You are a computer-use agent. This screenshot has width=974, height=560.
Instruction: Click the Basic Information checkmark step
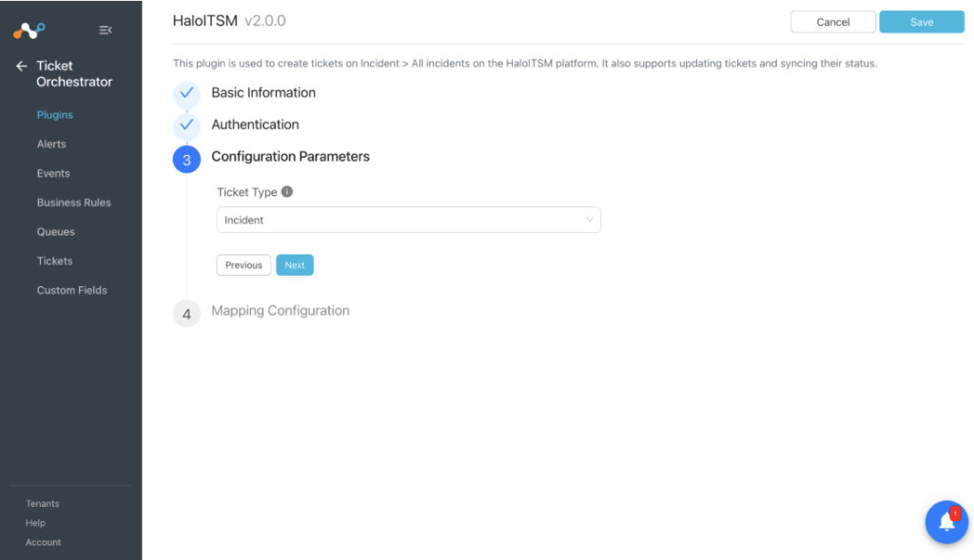tap(186, 94)
